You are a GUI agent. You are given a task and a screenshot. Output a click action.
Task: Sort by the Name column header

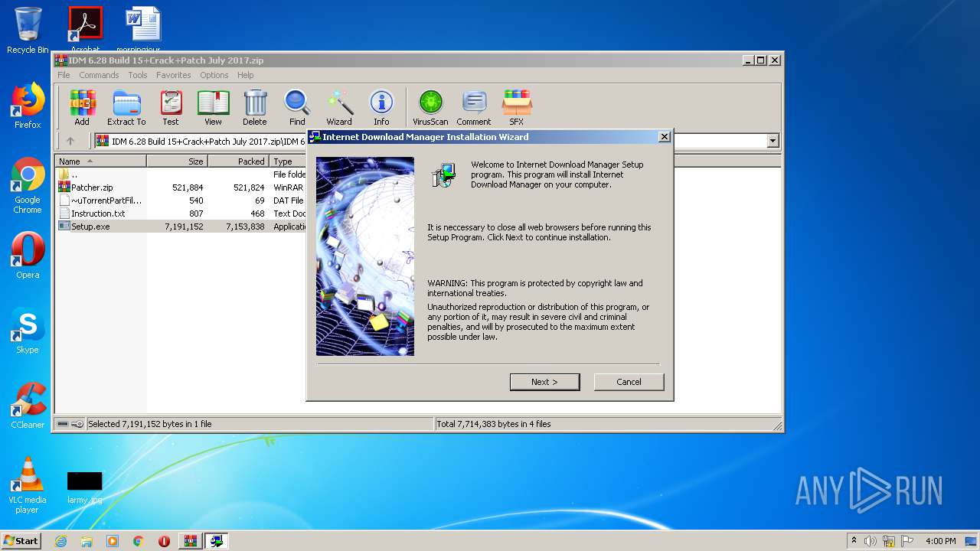(x=101, y=161)
